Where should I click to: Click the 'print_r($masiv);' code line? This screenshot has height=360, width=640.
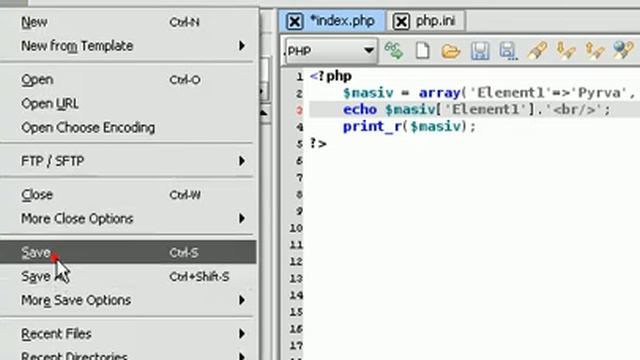point(409,127)
